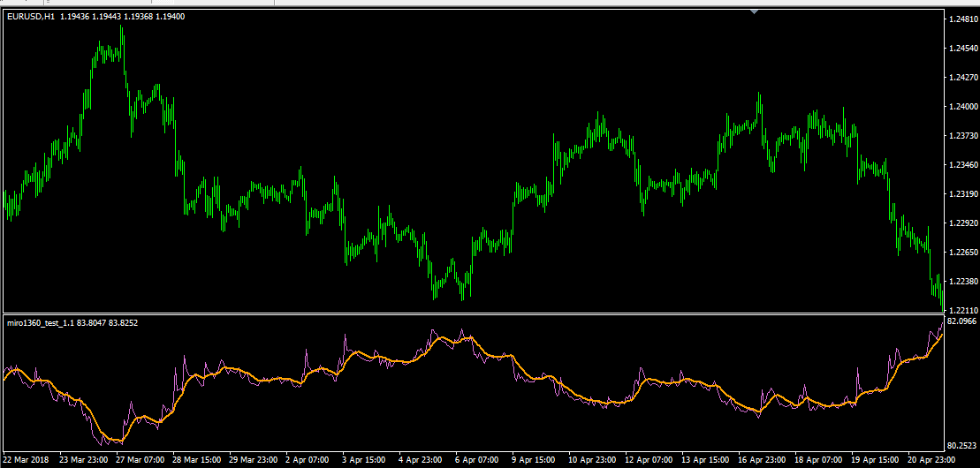Click the 22 Mar 2018 date label
The image size is (980, 468).
pyautogui.click(x=26, y=459)
